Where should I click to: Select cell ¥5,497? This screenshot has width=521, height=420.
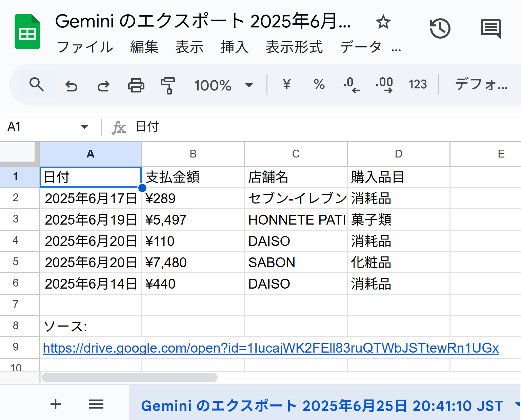tap(193, 219)
